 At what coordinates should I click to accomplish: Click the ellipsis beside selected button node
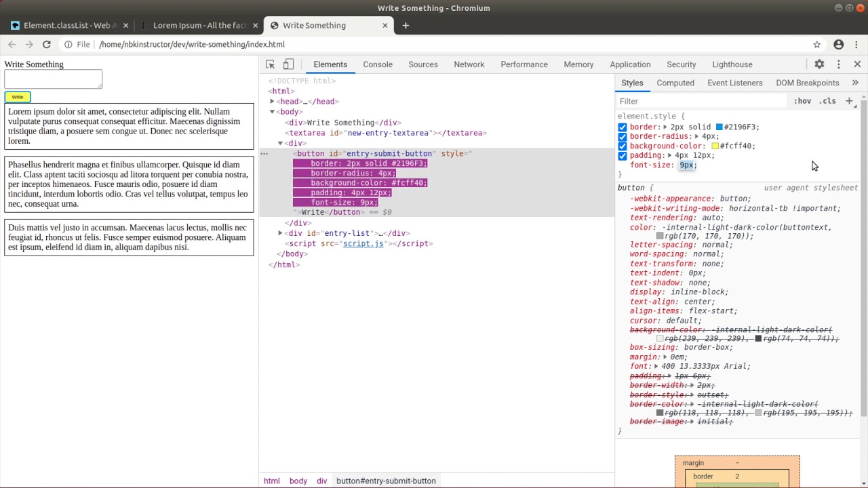click(x=264, y=153)
